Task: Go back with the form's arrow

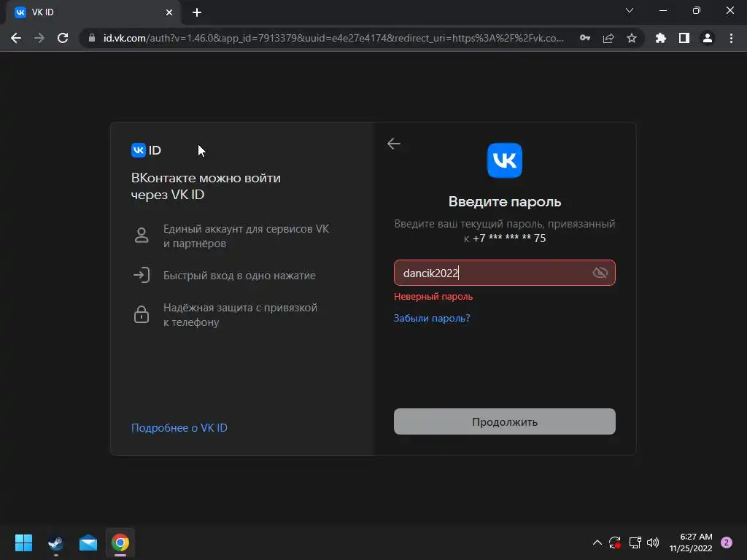Action: click(393, 144)
